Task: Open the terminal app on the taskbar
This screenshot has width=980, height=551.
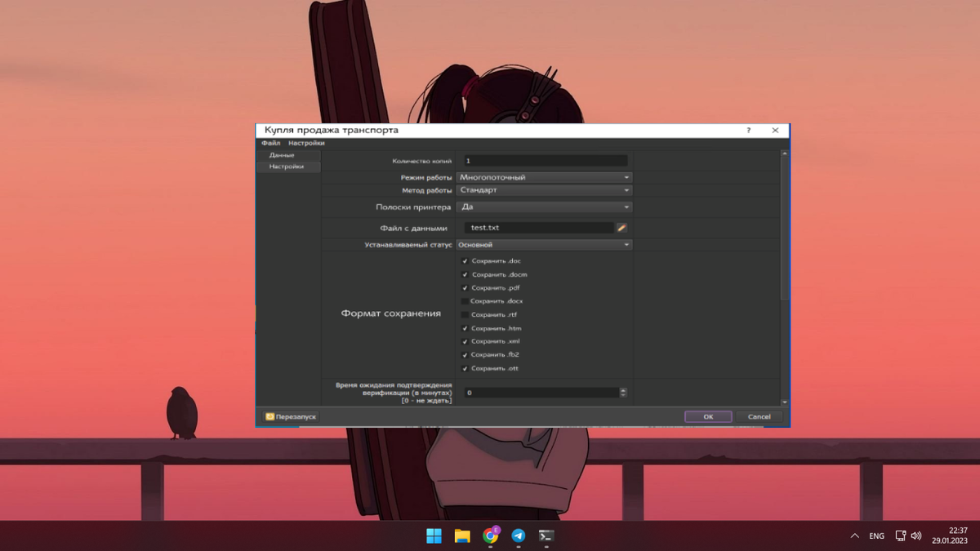Action: click(x=546, y=535)
